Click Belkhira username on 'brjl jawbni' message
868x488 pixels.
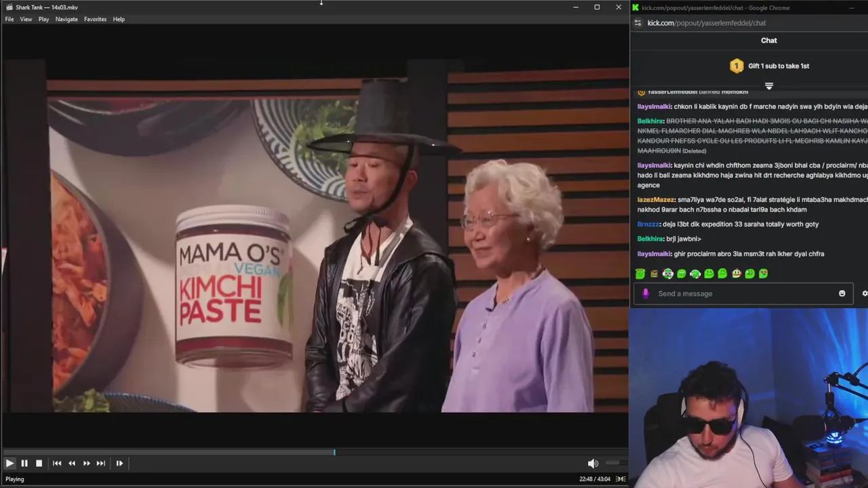click(650, 239)
